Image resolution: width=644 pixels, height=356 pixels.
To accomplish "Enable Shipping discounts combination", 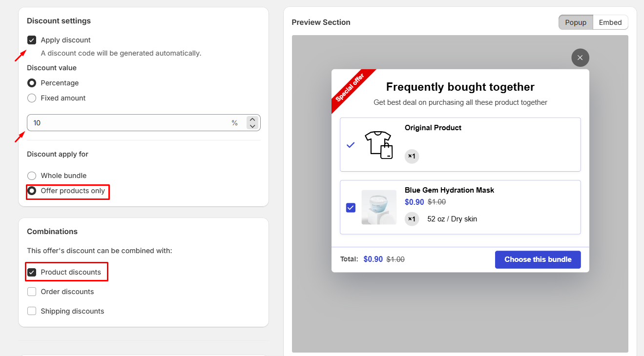I will [x=32, y=311].
